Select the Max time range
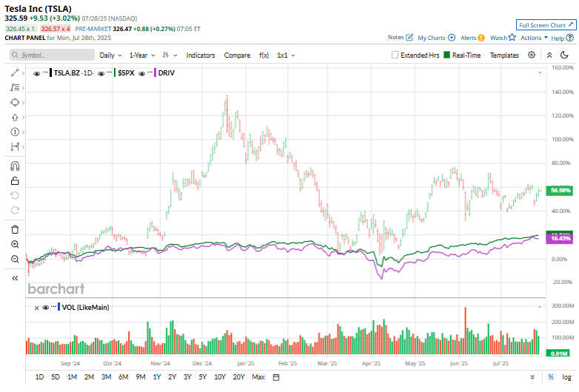 pyautogui.click(x=258, y=377)
